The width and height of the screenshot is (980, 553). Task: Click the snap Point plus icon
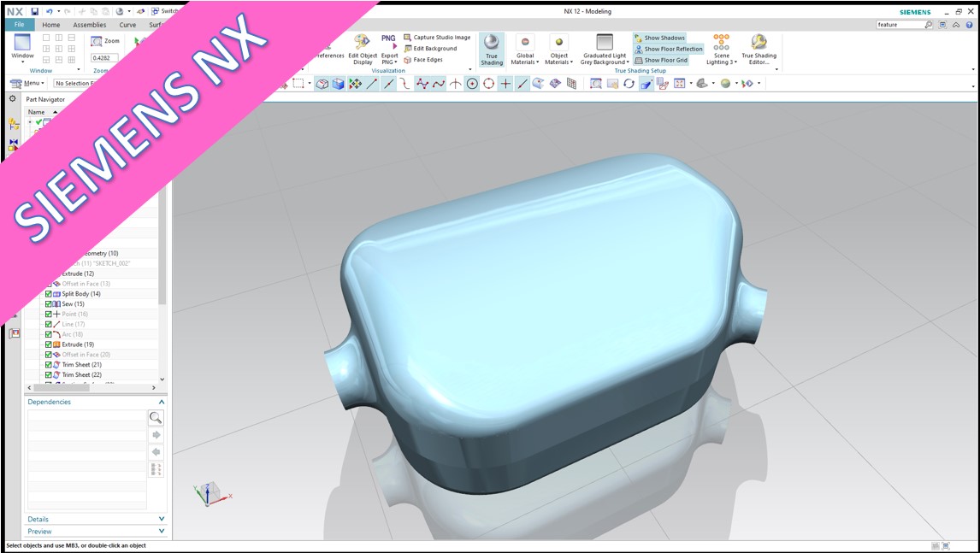pos(505,83)
